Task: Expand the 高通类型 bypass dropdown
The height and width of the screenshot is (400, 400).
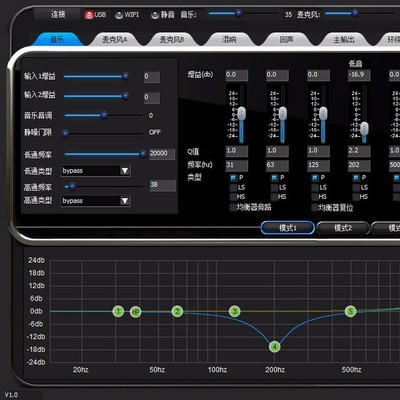Action: pyautogui.click(x=96, y=201)
